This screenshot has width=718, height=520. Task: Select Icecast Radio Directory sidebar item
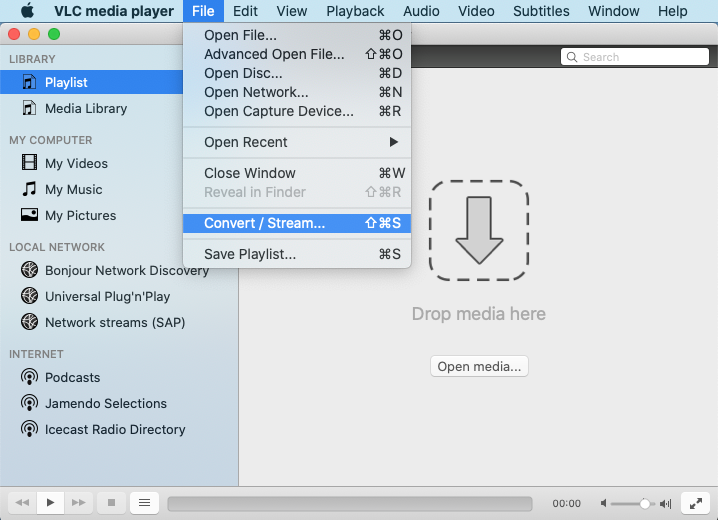(119, 429)
